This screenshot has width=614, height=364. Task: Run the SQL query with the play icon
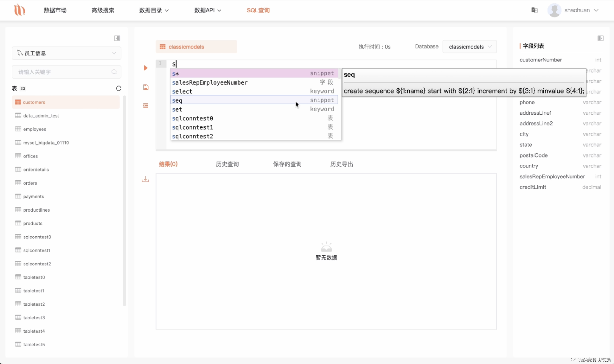[x=145, y=68]
